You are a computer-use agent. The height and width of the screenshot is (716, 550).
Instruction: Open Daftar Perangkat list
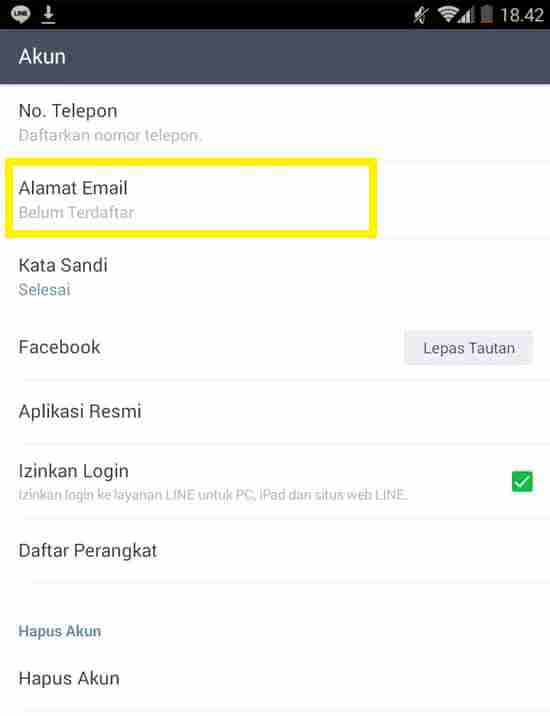tap(275, 551)
